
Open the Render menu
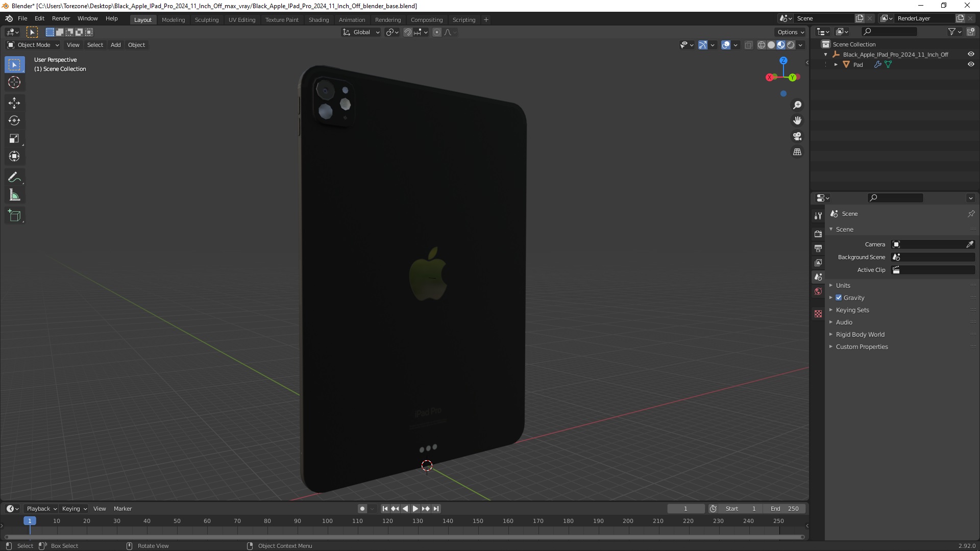click(61, 18)
